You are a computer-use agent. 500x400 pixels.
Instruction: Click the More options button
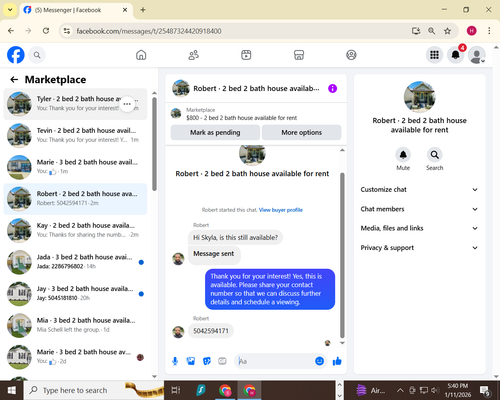point(301,132)
